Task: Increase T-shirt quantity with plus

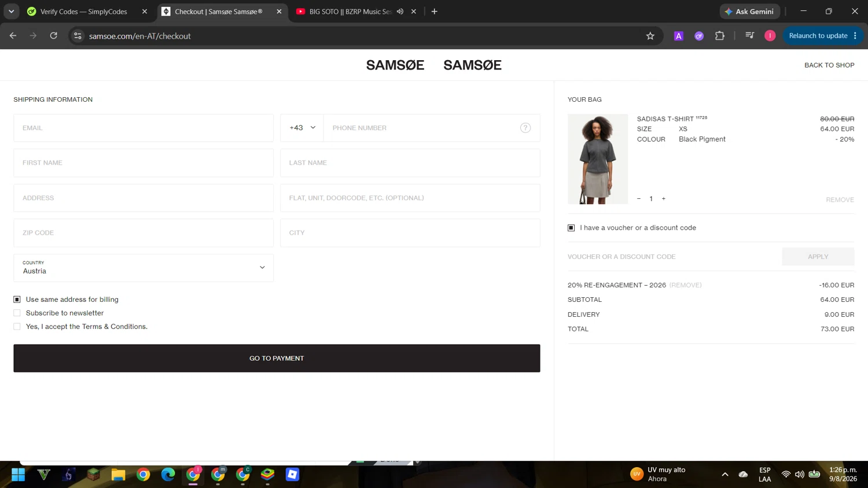Action: click(664, 199)
